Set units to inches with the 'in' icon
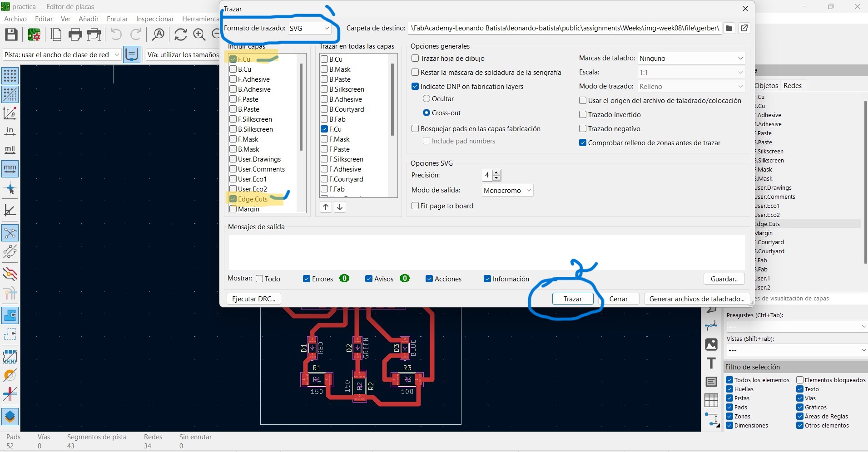 (x=10, y=131)
